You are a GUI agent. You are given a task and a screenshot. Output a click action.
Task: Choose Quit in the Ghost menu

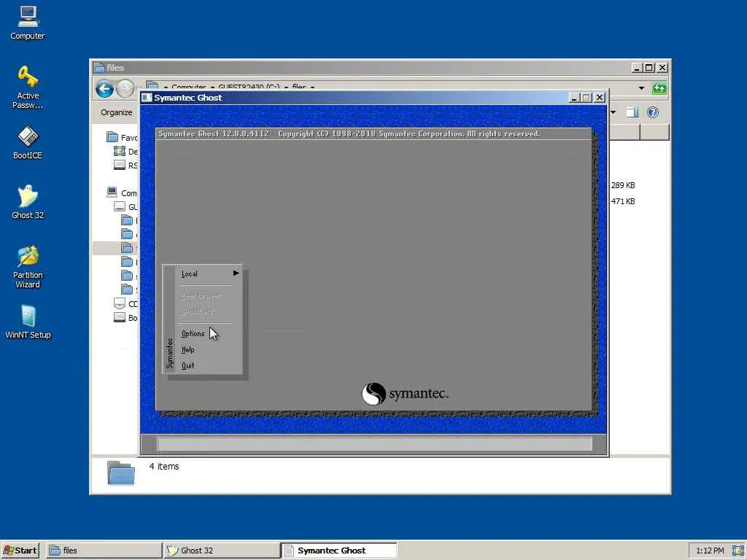(187, 365)
